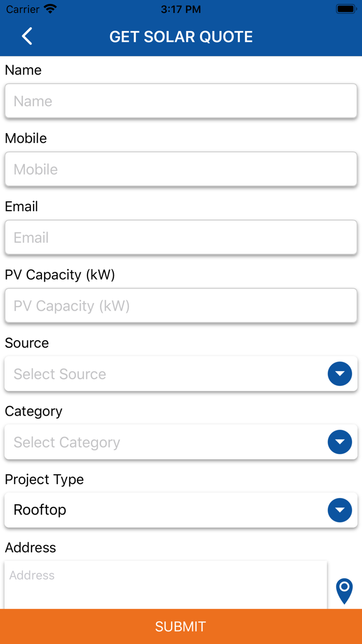Tap the location pin beside Address

(x=344, y=591)
